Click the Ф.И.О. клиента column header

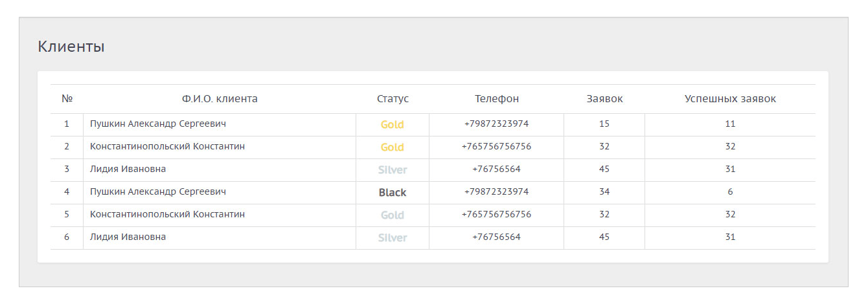[x=220, y=99]
